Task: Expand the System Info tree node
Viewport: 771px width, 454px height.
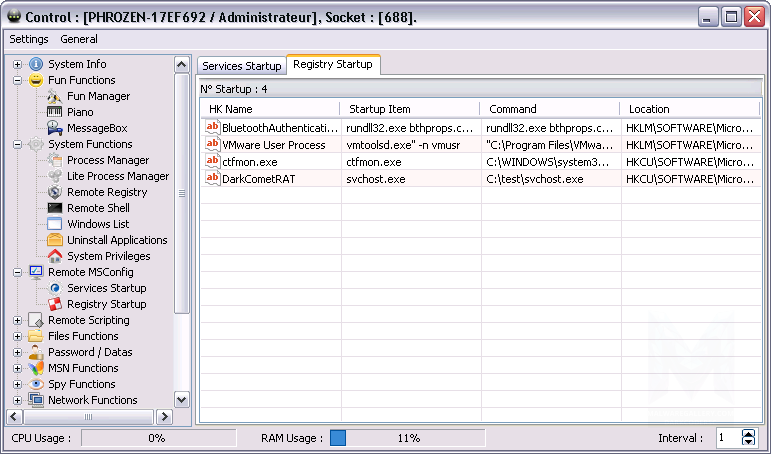Action: coord(17,64)
